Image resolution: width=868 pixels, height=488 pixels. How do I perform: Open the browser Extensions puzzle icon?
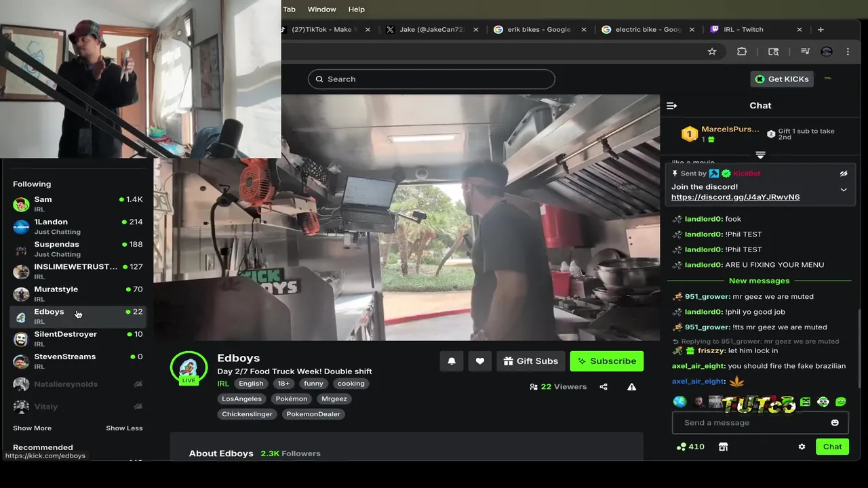(x=742, y=52)
